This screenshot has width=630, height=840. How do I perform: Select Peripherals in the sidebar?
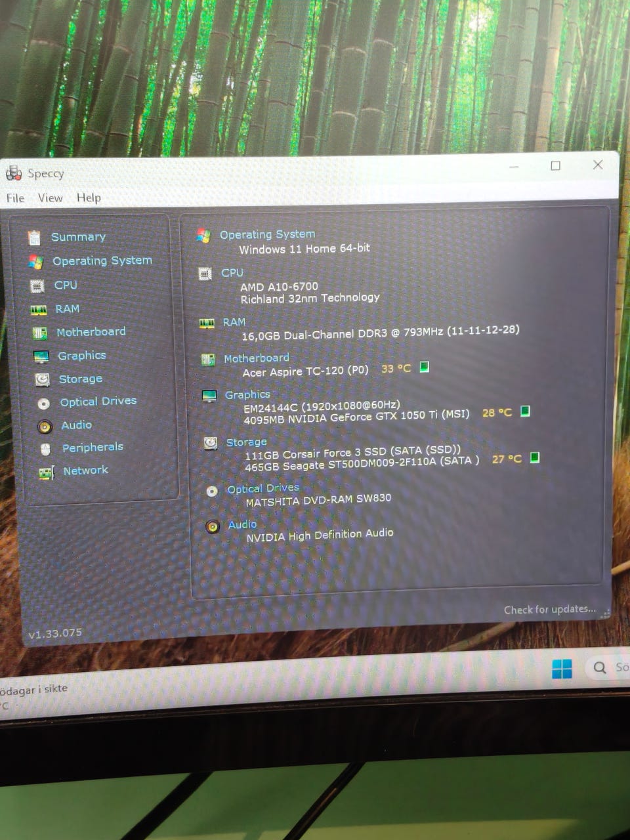click(93, 447)
